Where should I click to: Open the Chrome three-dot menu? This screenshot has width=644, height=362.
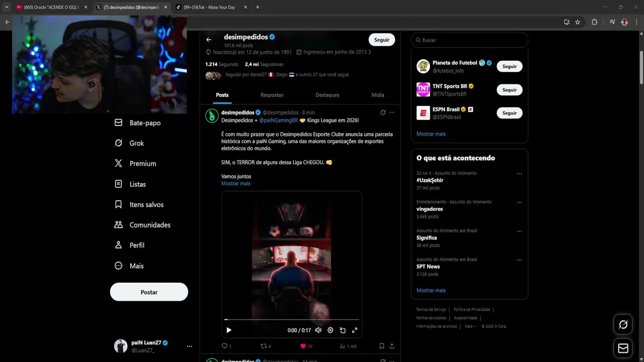[636, 22]
